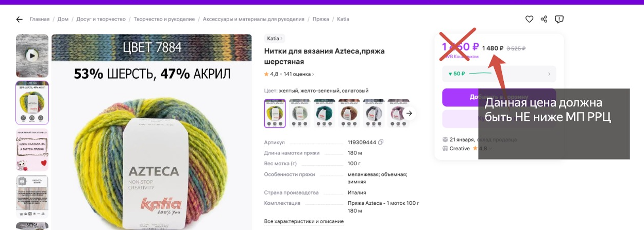Select the teal green yarn color variant
Image resolution: width=644 pixels, height=230 pixels.
(324, 113)
